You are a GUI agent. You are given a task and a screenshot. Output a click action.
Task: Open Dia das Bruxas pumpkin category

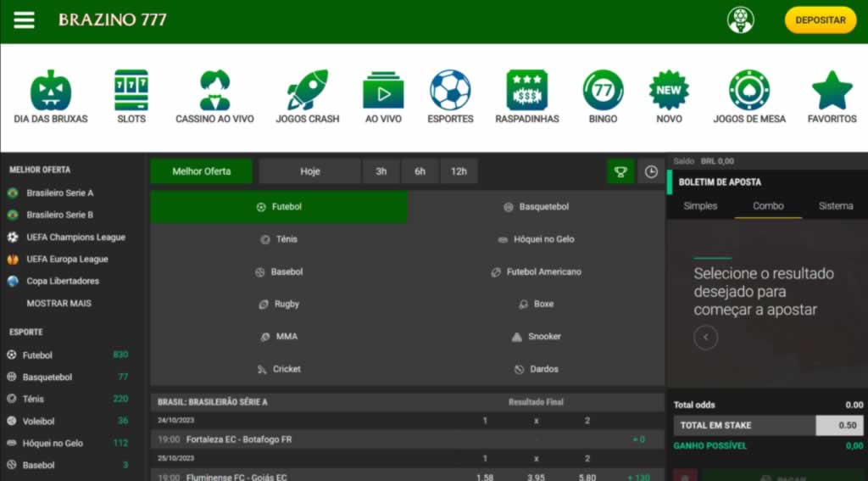point(51,97)
